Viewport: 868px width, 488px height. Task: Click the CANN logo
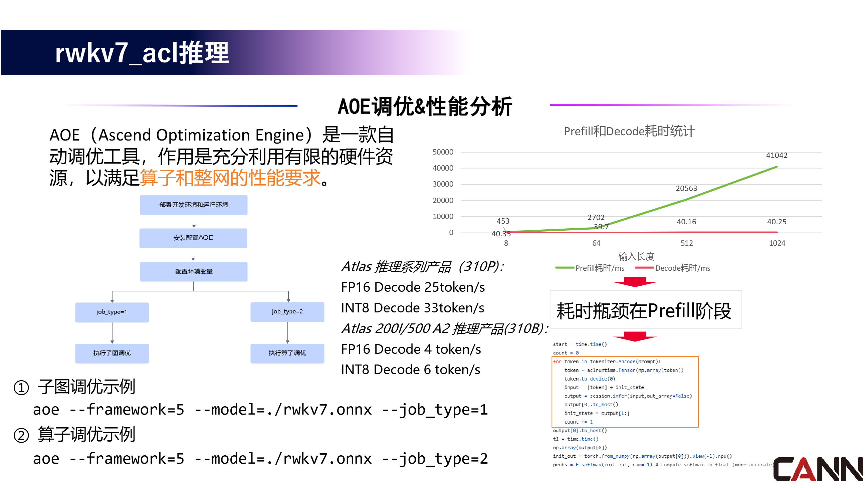(818, 469)
